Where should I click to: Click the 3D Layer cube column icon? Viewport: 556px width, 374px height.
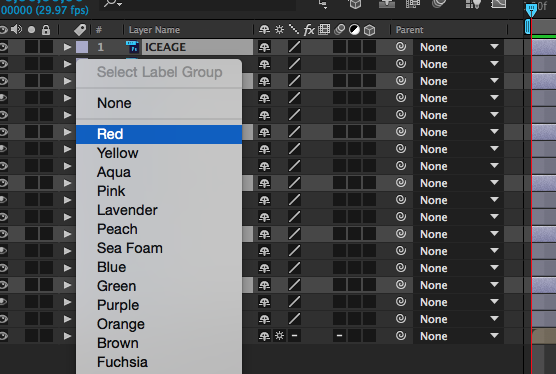[x=369, y=30]
